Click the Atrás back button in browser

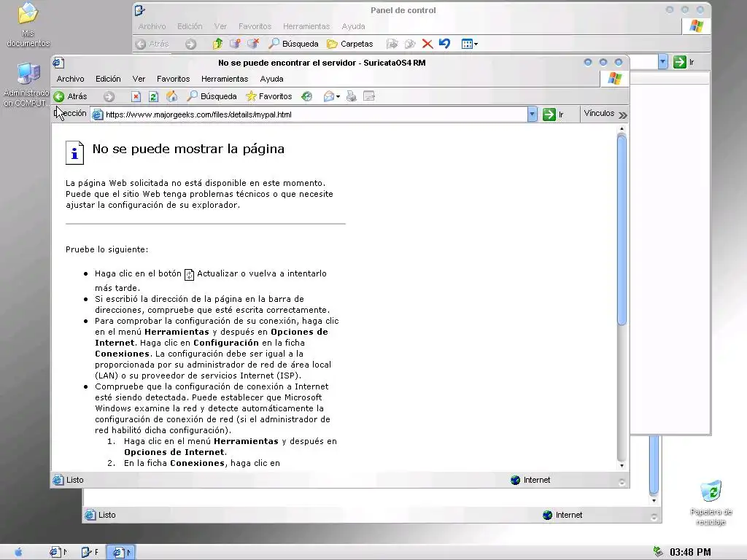(71, 97)
